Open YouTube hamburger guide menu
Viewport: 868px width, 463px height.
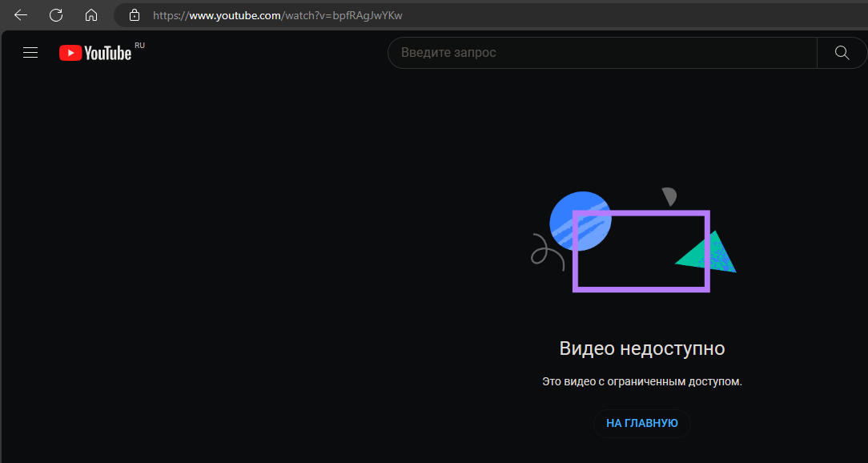pos(30,53)
